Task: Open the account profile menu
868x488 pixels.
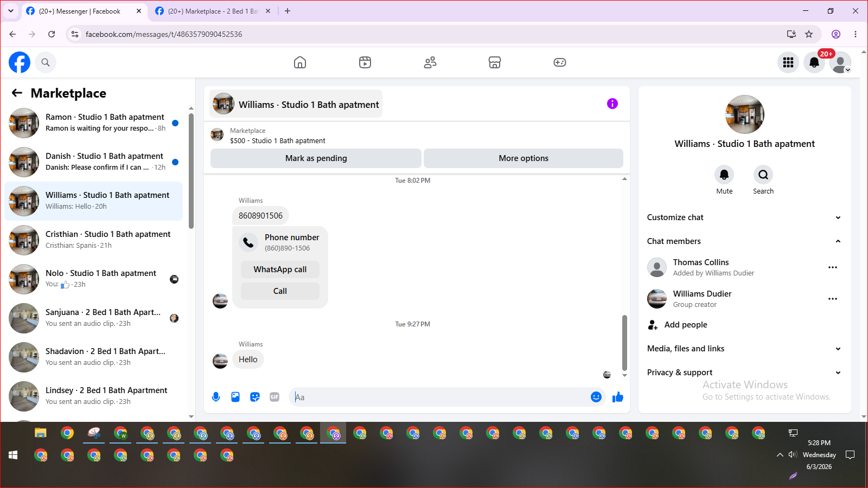Action: (840, 62)
